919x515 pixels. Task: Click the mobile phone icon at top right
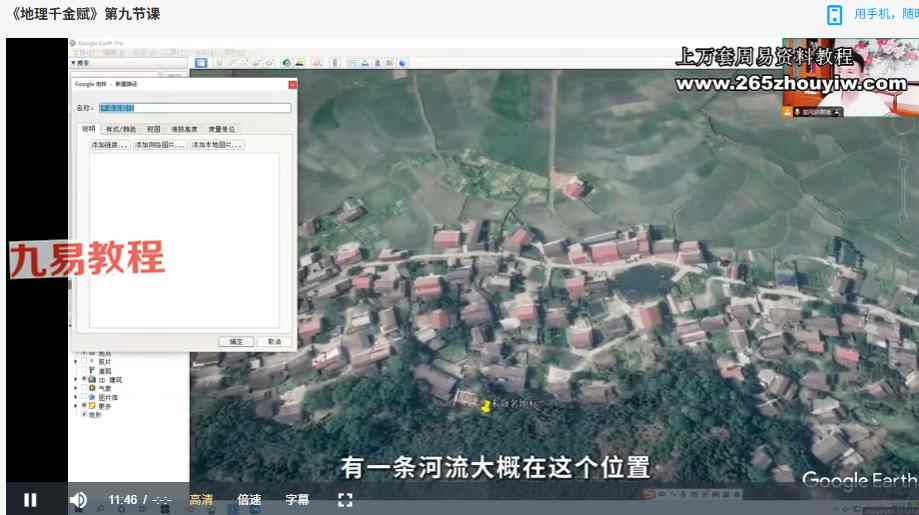[x=834, y=14]
